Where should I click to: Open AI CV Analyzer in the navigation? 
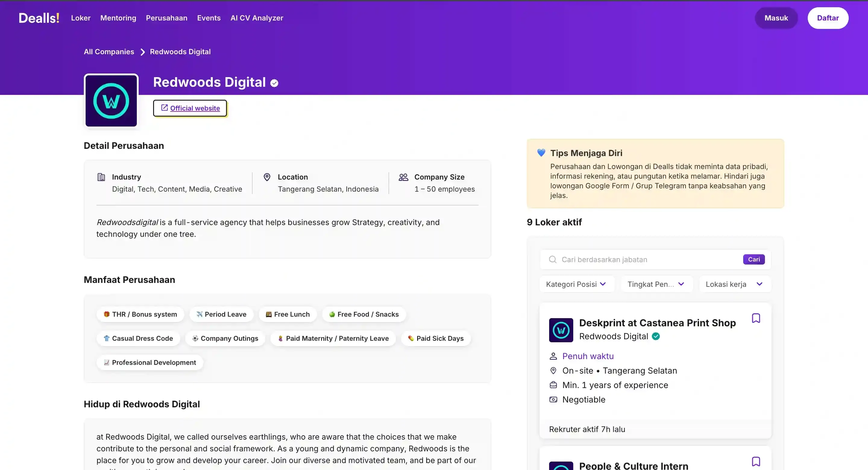point(257,18)
